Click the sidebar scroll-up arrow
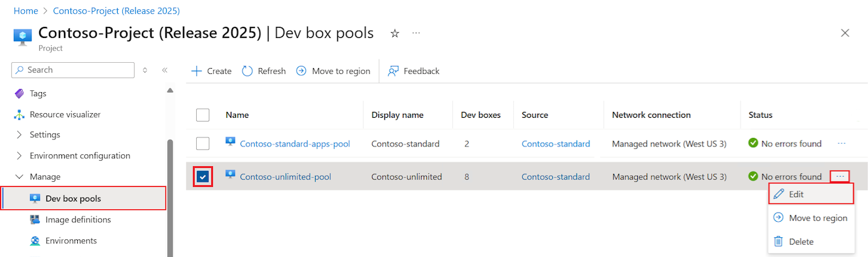Screen dimensions: 868x257 170,90
